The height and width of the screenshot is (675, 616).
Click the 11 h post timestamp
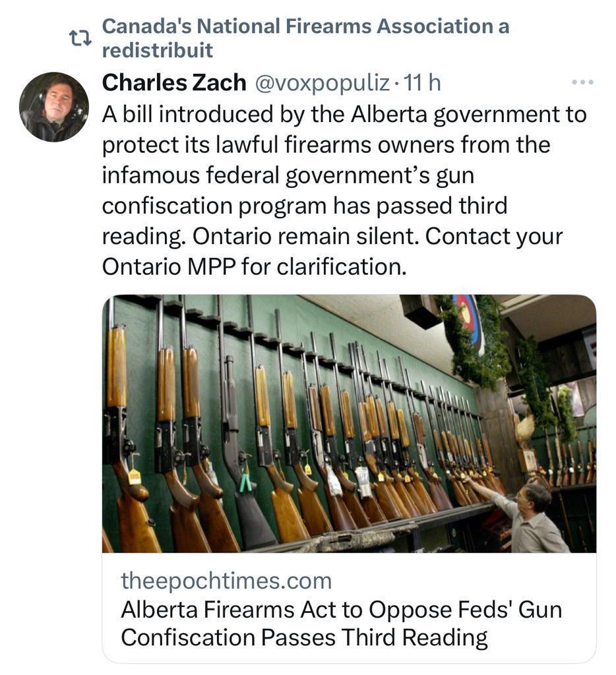pyautogui.click(x=422, y=82)
